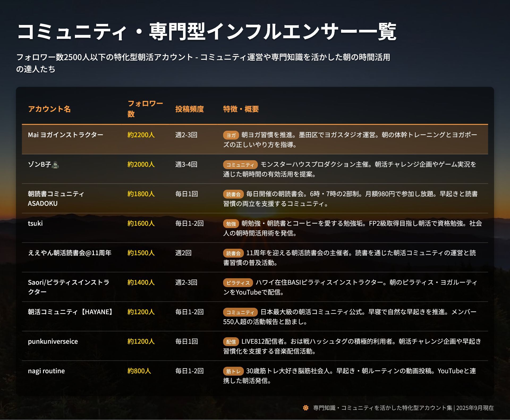Select Mai ヨガインストラクター account name
The height and width of the screenshot is (420, 510).
(x=65, y=135)
